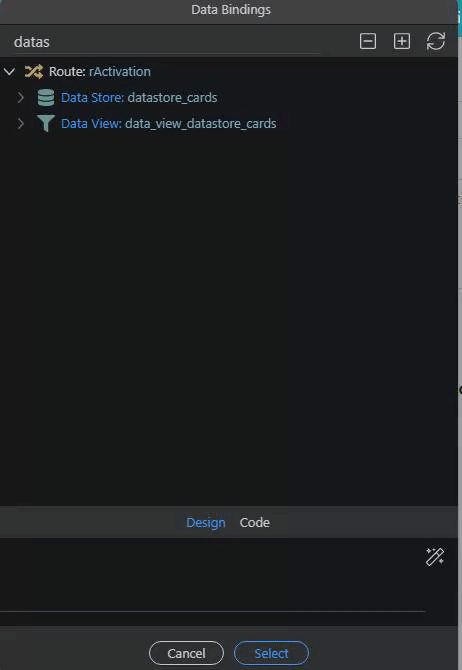Collapse the Route: rActivation node
This screenshot has width=462, height=670.
click(x=9, y=71)
